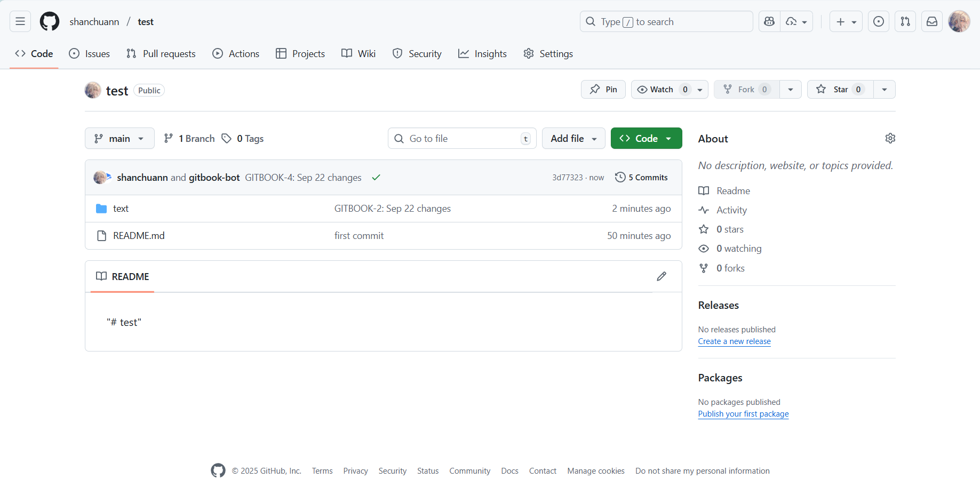Viewport: 980px width, 487px height.
Task: View your issues from header icon
Action: tap(879, 21)
